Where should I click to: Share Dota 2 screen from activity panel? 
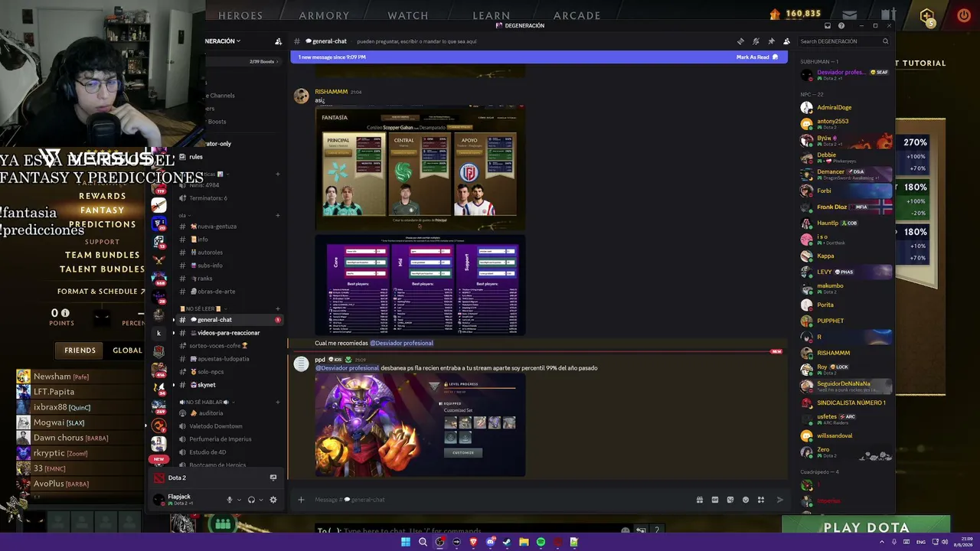pos(273,478)
